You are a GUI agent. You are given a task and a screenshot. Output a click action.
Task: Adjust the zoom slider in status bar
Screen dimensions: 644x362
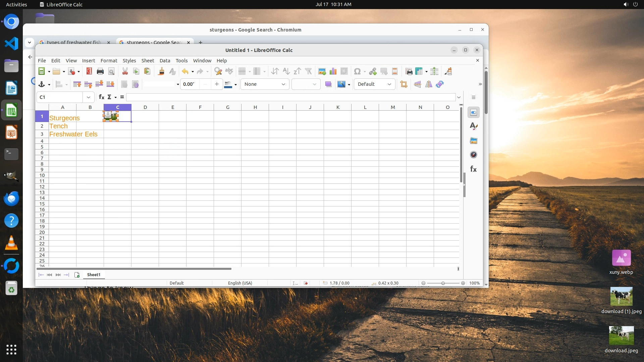click(x=443, y=283)
